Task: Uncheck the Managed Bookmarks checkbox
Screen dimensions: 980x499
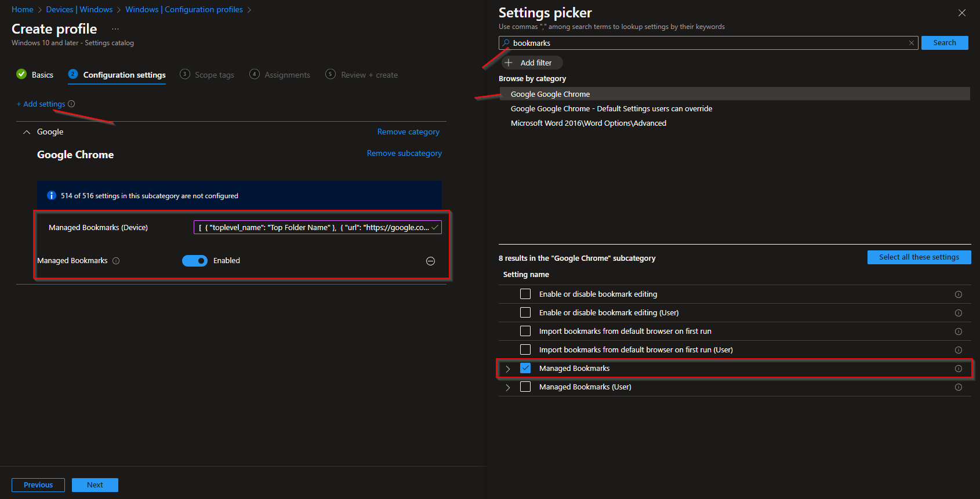Action: click(x=525, y=368)
